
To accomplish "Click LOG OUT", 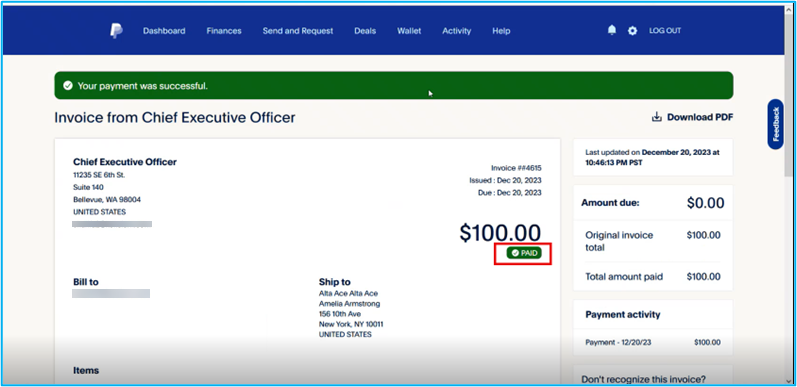I will (x=665, y=31).
